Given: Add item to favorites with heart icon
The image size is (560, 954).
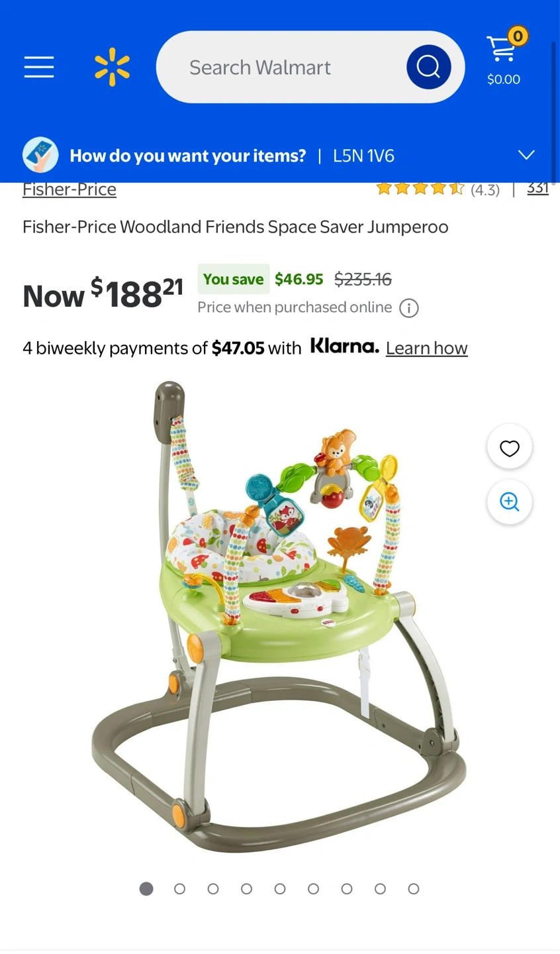Looking at the screenshot, I should 510,448.
